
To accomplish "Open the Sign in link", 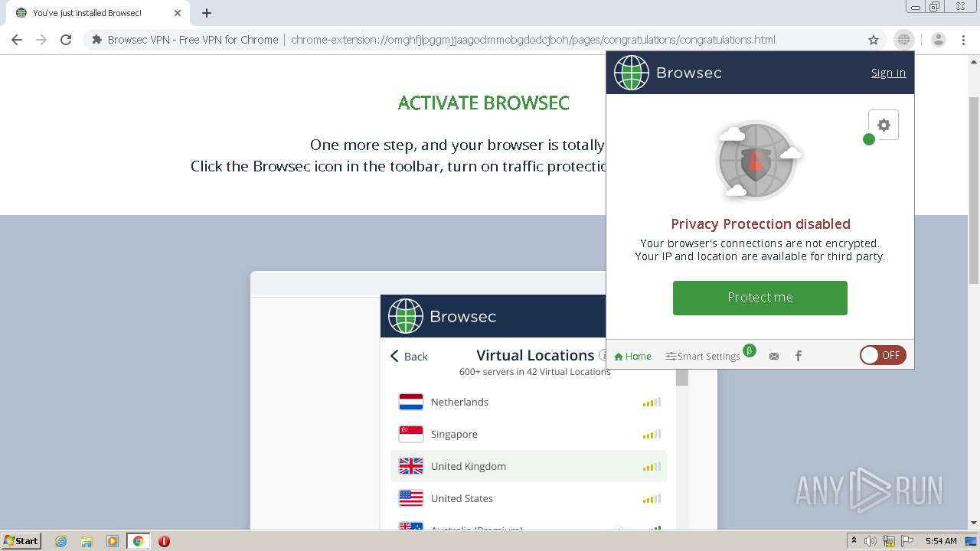I will [x=888, y=73].
